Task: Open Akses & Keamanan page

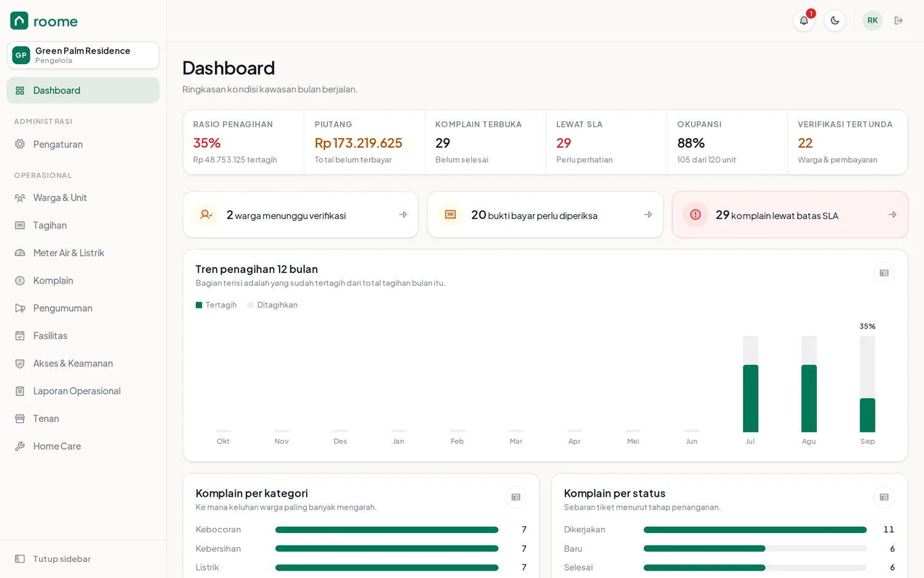Action: coord(83,364)
